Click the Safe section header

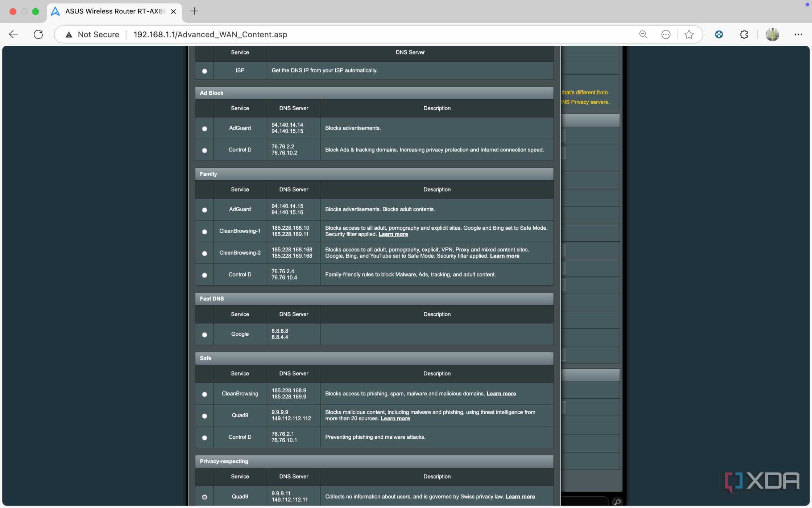(374, 358)
